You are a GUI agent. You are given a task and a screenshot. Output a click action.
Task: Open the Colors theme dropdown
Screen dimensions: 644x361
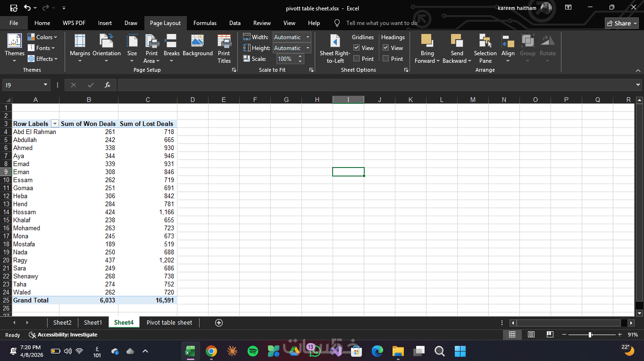tap(42, 37)
